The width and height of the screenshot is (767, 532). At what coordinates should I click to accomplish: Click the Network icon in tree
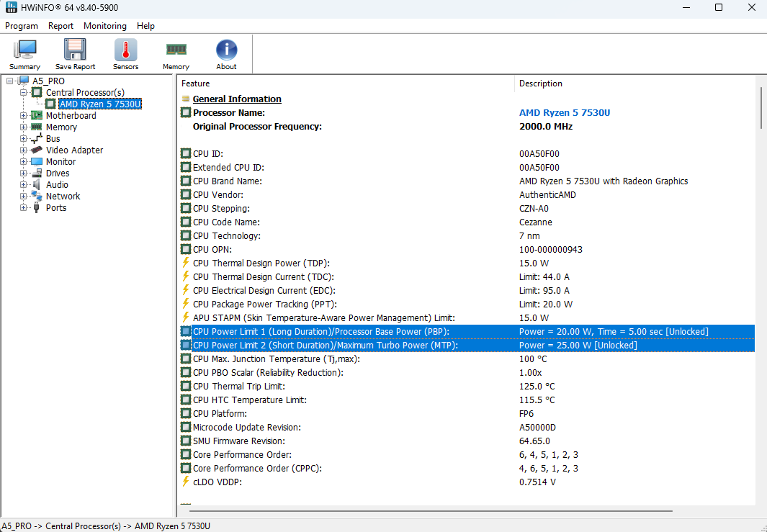tap(37, 197)
